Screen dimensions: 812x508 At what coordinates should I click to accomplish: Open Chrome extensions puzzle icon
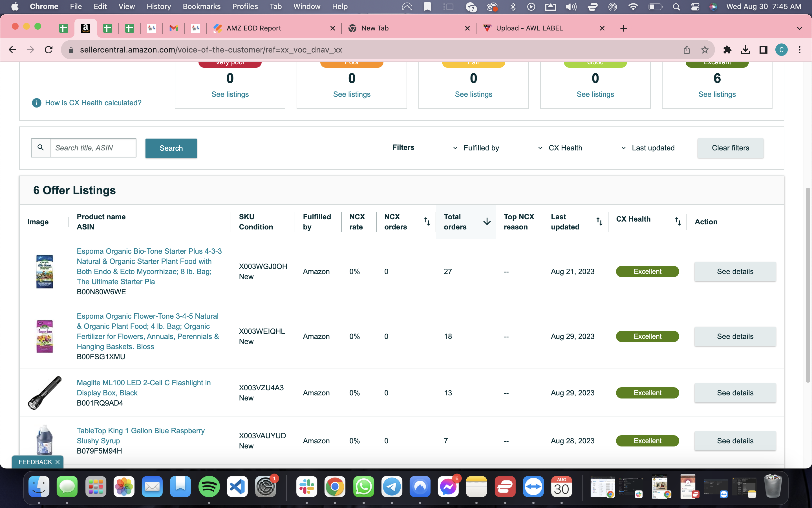pyautogui.click(x=727, y=50)
